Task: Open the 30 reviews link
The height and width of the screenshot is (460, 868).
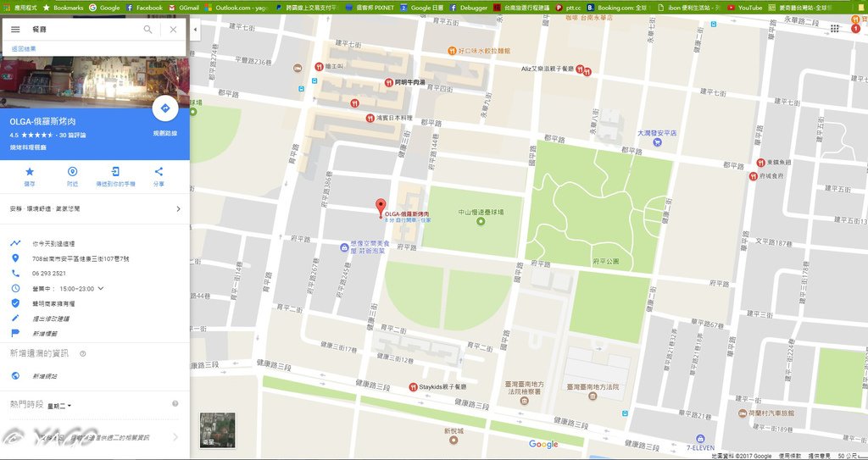Action: point(73,135)
